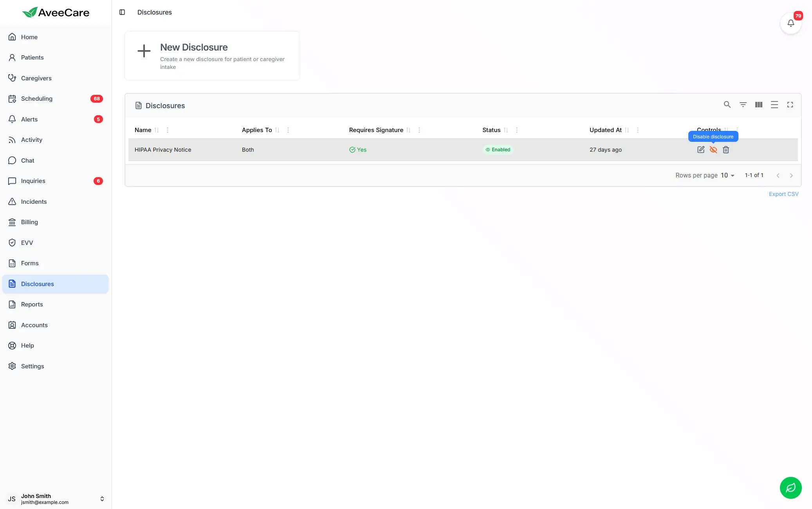
Task: Enter fullscreen mode for the Disclosures table
Action: click(790, 105)
